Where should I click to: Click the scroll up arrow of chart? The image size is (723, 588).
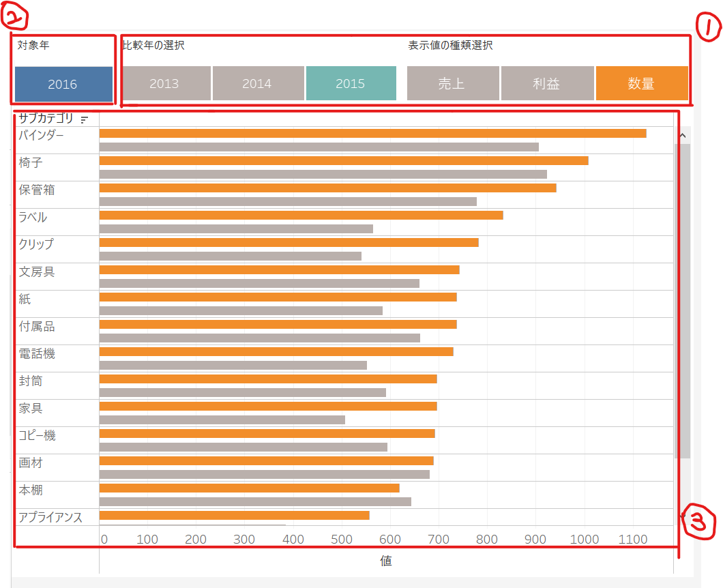683,136
